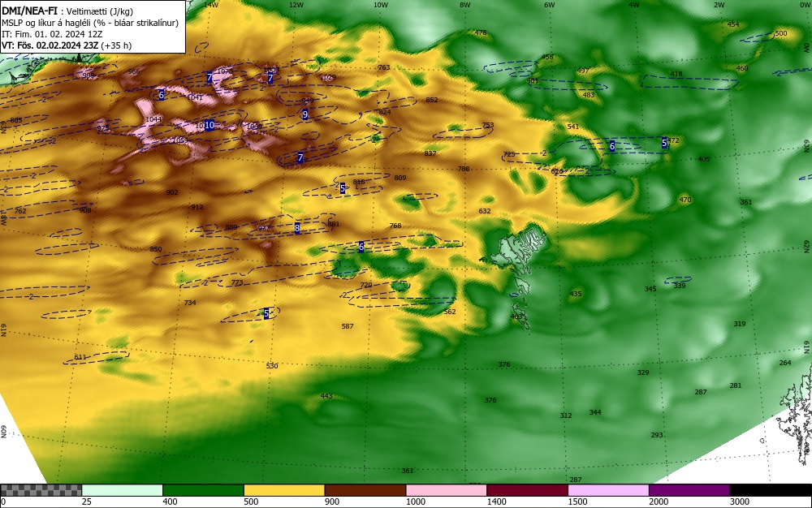Click the yellow 500–900 legend swatch

coord(284,490)
